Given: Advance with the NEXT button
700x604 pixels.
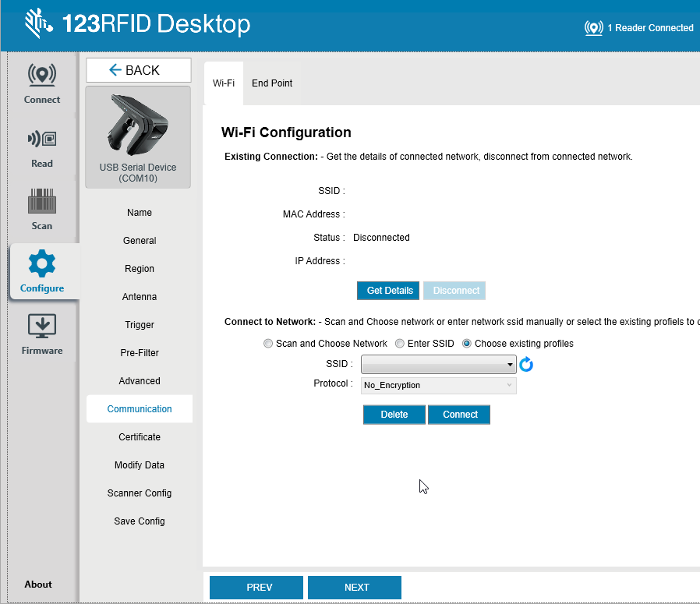Looking at the screenshot, I should (x=355, y=588).
